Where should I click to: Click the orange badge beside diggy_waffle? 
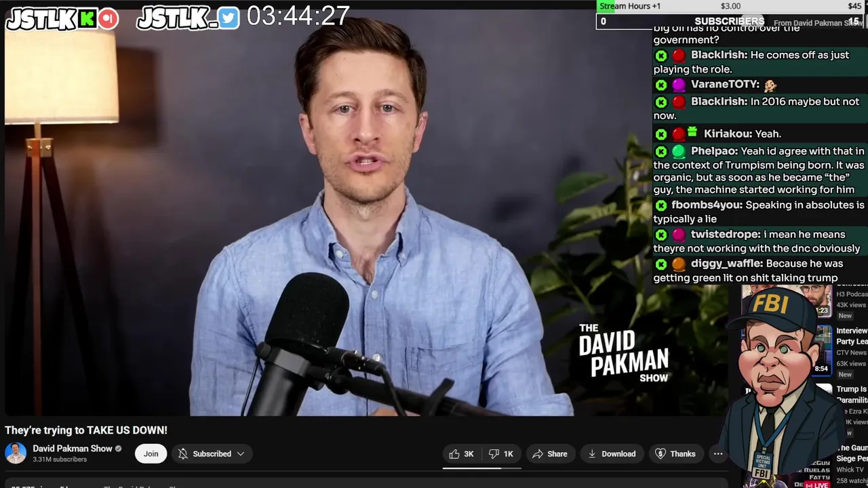point(679,264)
